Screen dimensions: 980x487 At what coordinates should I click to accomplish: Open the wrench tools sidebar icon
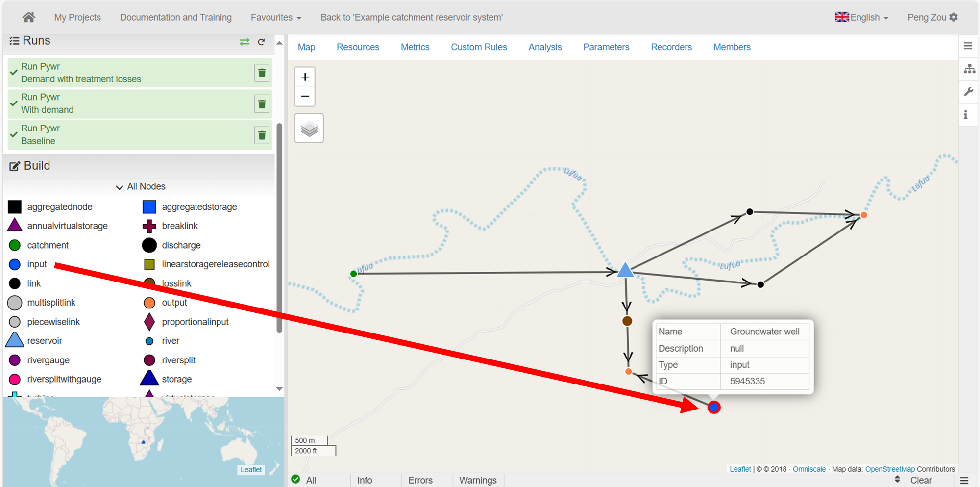pyautogui.click(x=968, y=92)
